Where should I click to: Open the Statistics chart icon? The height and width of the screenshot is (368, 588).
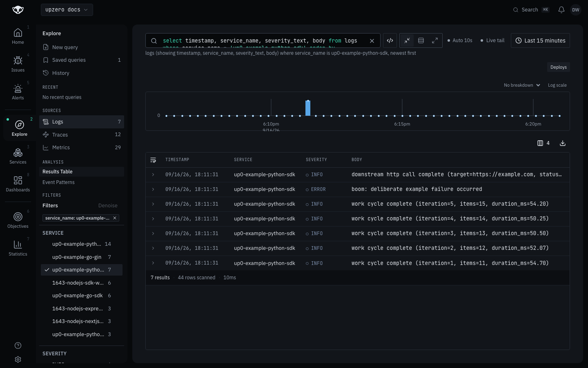point(18,248)
